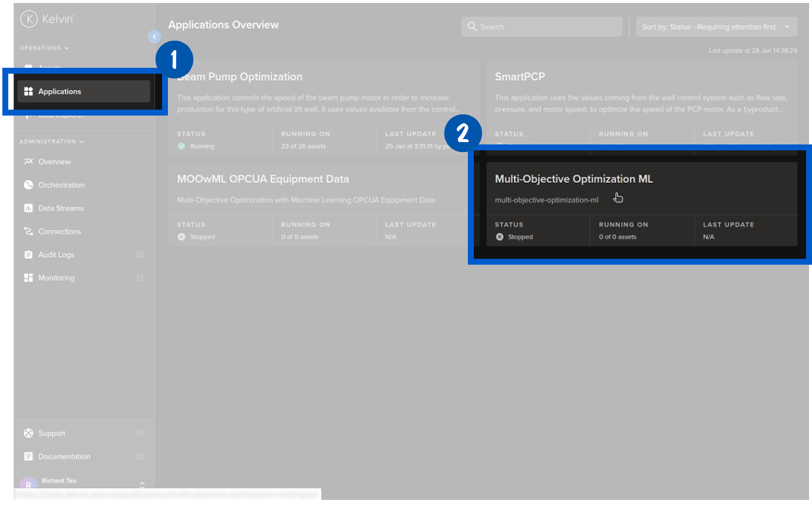812x507 pixels.
Task: Open the Documentation link
Action: tap(64, 456)
